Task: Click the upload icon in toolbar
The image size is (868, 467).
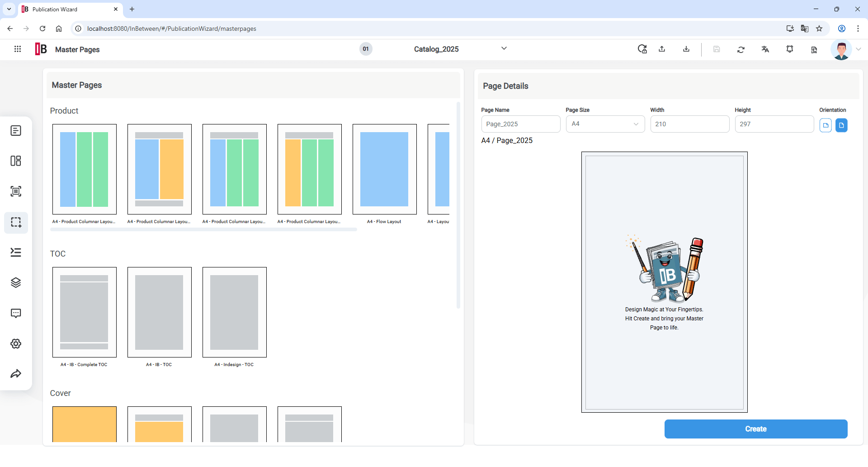Action: click(662, 49)
